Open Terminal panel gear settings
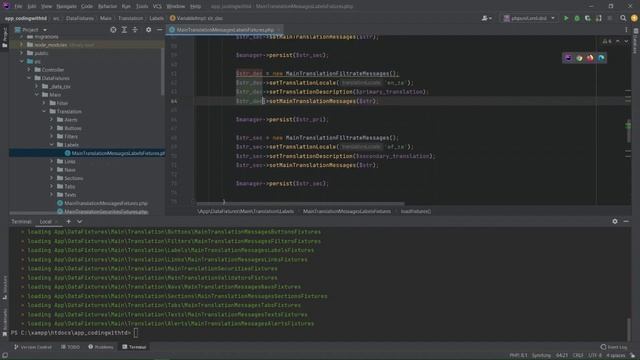 click(x=615, y=221)
